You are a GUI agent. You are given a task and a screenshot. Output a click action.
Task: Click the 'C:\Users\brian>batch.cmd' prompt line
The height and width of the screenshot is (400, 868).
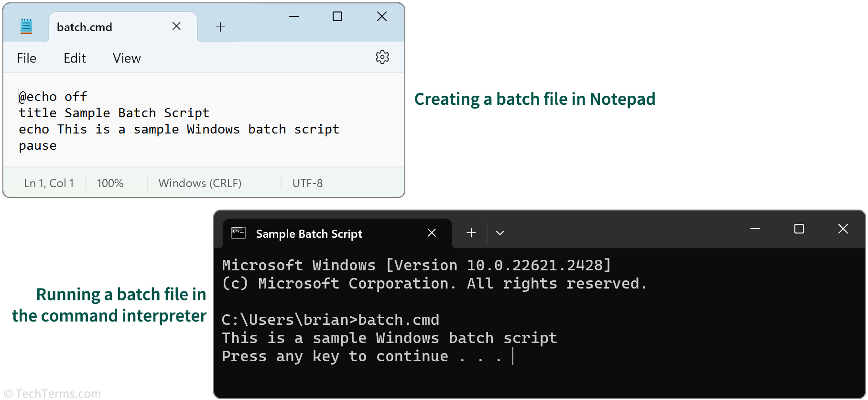330,320
